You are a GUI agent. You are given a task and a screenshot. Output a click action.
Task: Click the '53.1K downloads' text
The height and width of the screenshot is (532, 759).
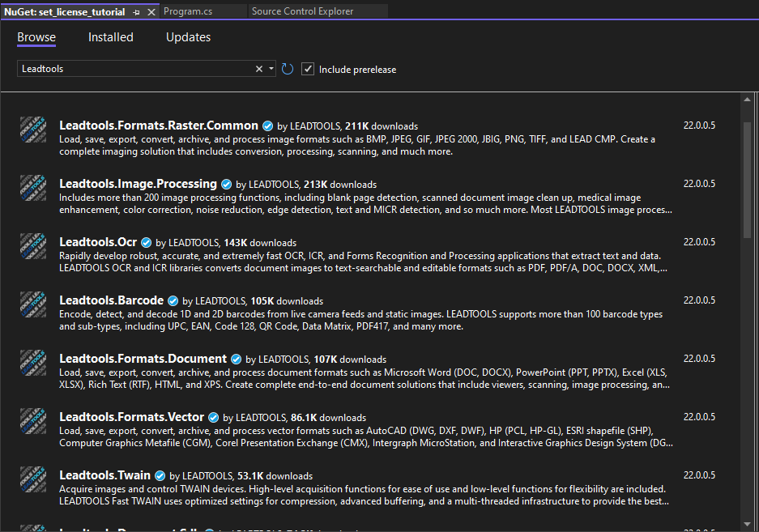coord(275,476)
